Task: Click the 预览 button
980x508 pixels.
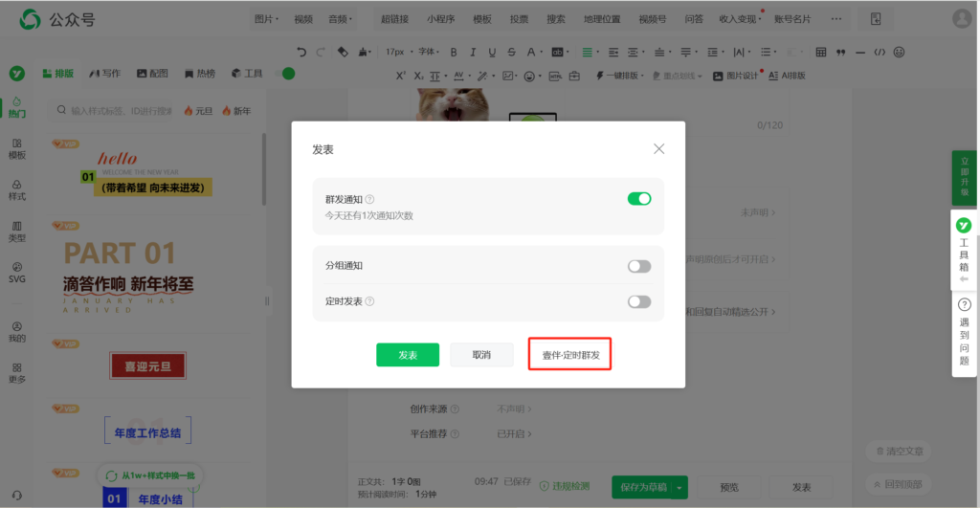Action: pos(729,487)
